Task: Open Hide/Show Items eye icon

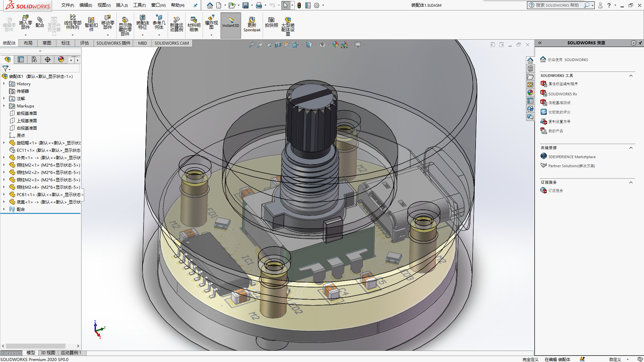Action: (x=322, y=45)
